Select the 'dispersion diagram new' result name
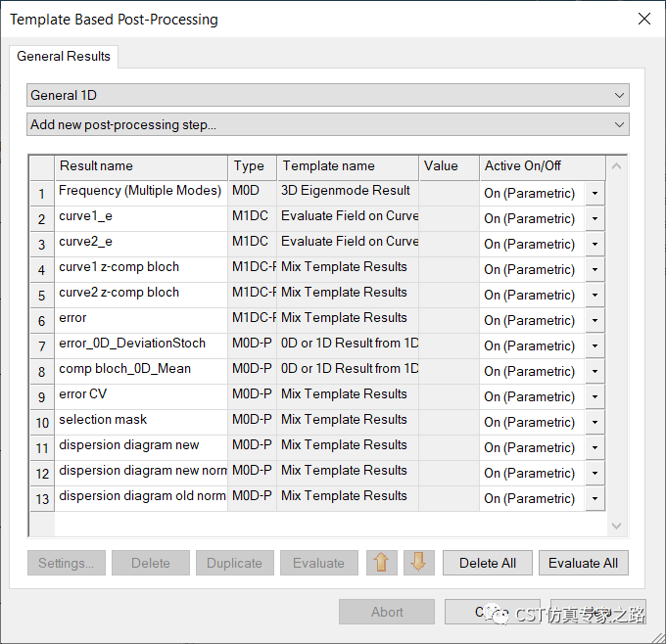This screenshot has height=644, width=666. click(x=141, y=448)
